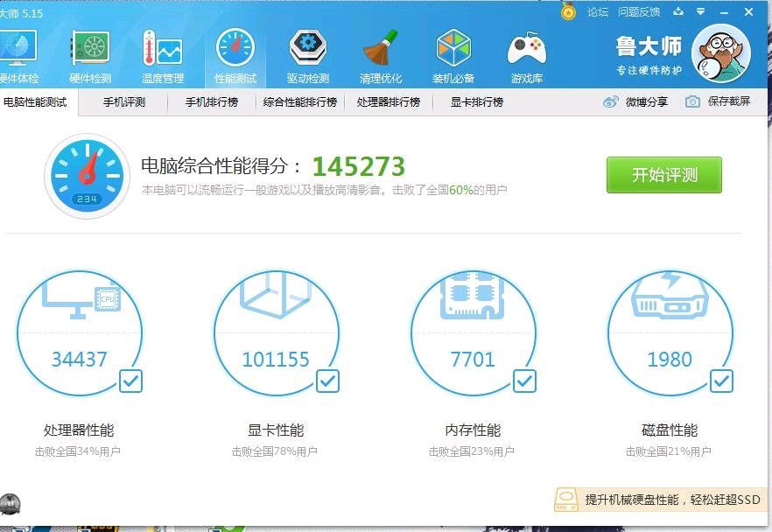The width and height of the screenshot is (772, 532).
Task: Uncheck the 处理器性能 test checkbox
Action: tap(131, 381)
